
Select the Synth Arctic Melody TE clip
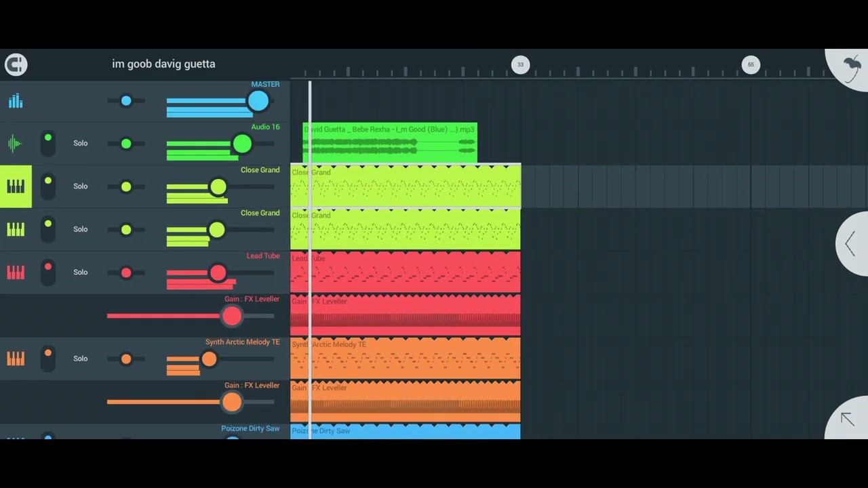406,359
